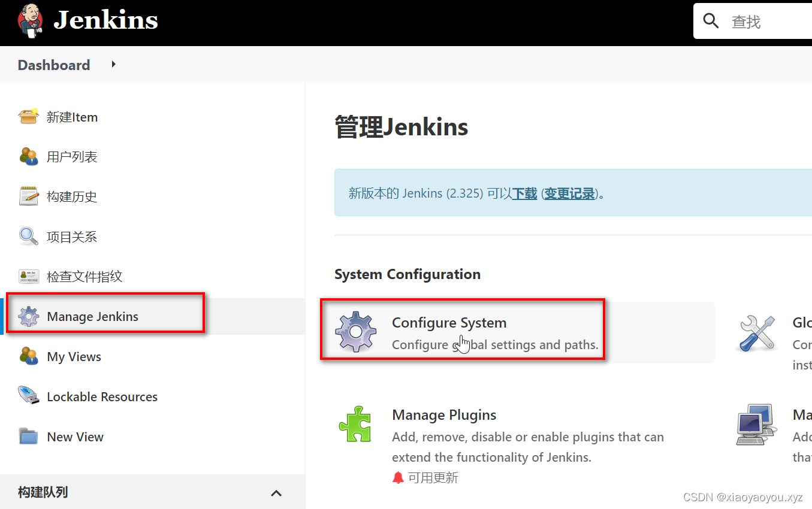Screen dimensions: 812x509
Task: Click the 项目关系 magnifier icon
Action: click(29, 237)
